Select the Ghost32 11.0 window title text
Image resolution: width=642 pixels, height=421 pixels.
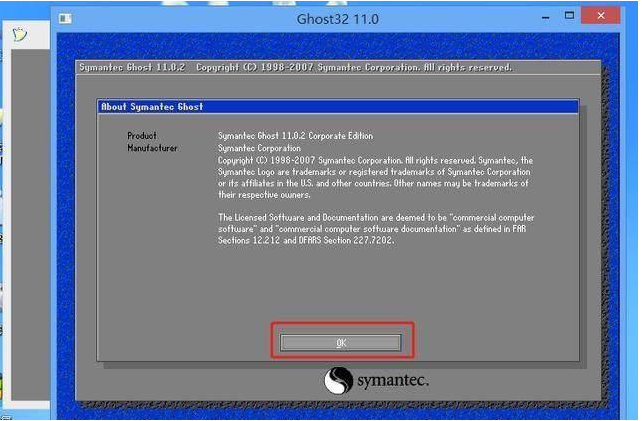click(338, 19)
